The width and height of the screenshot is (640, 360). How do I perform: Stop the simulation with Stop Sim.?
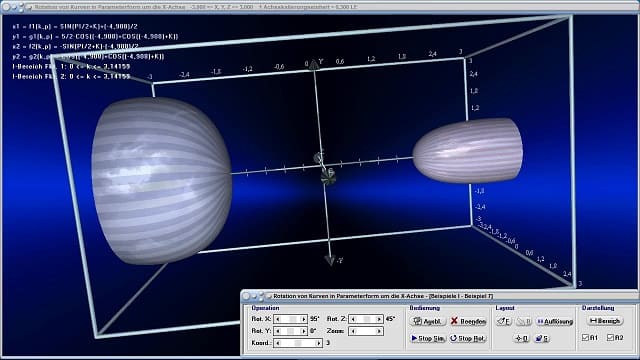pyautogui.click(x=427, y=338)
